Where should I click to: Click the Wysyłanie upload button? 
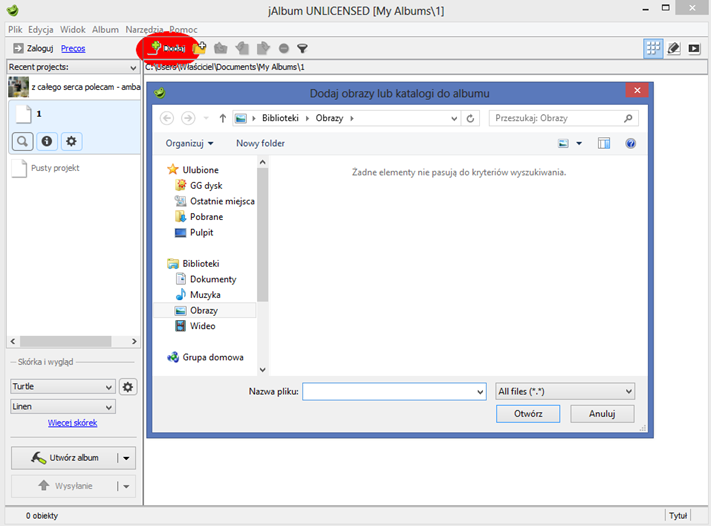(64, 486)
